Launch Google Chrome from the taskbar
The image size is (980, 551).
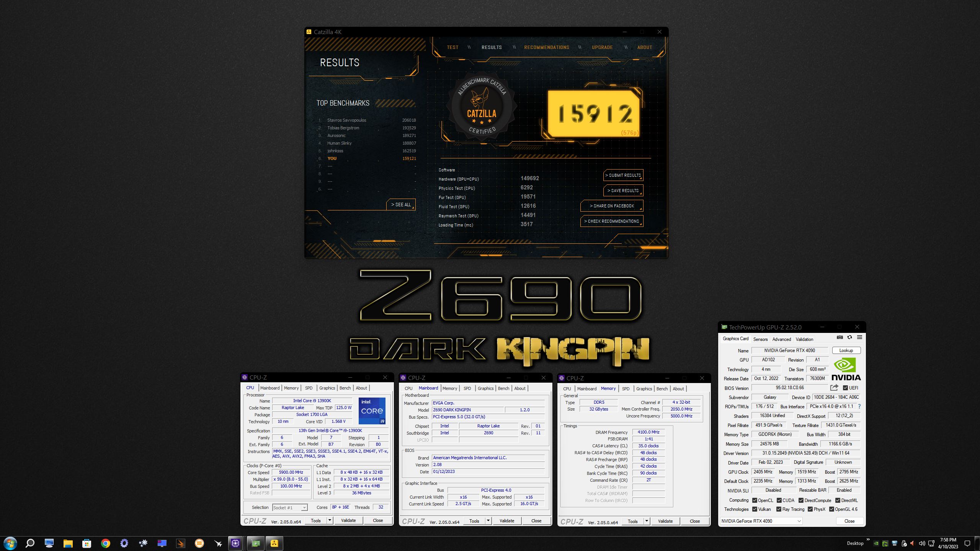click(x=106, y=543)
